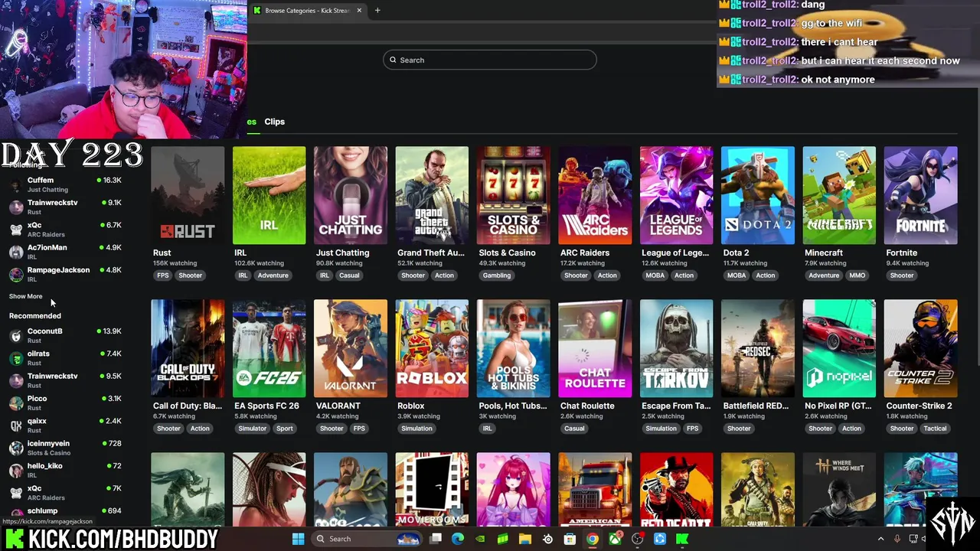
Task: Open the Call of Duty Black Ops 7 cover
Action: [x=188, y=348]
